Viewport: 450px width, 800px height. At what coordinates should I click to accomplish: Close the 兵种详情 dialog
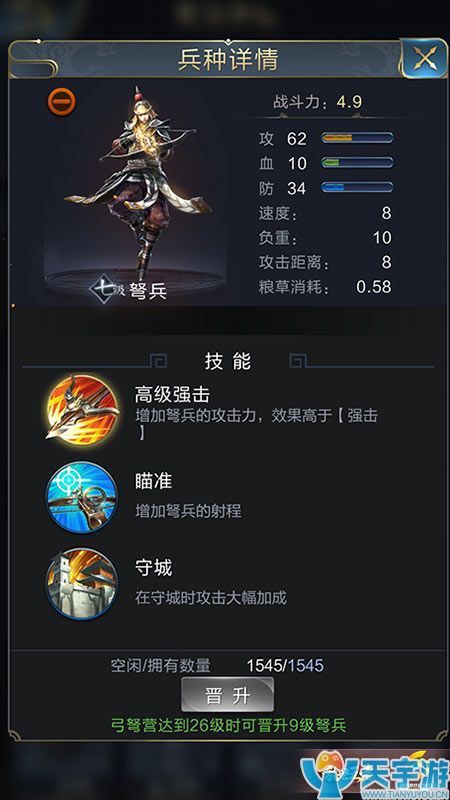click(x=424, y=59)
